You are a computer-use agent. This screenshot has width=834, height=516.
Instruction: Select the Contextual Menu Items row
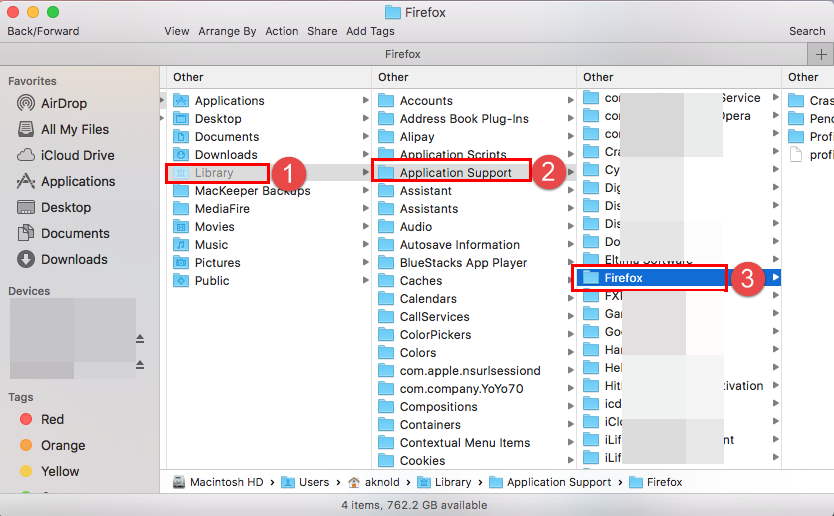coord(473,443)
